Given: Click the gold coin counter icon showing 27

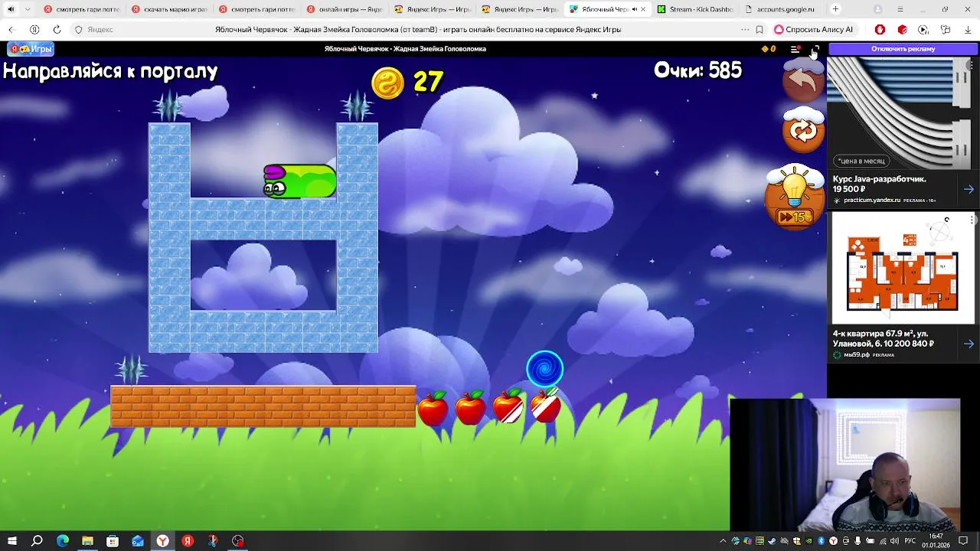Looking at the screenshot, I should 387,82.
